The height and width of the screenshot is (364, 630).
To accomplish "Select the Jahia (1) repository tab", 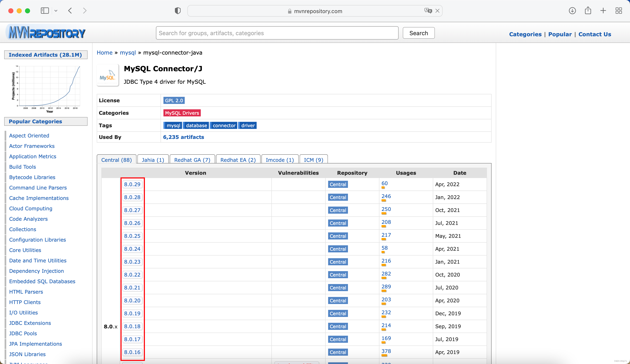I will [x=153, y=160].
